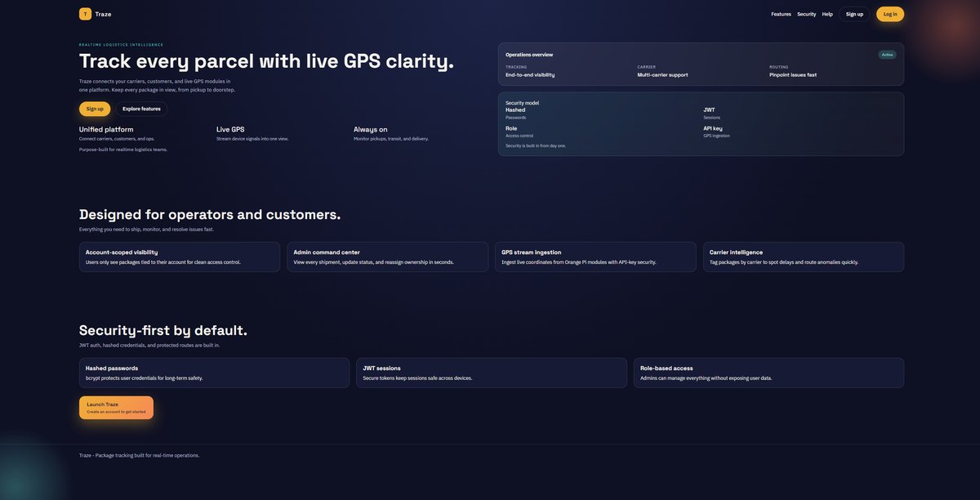Image resolution: width=980 pixels, height=500 pixels.
Task: Click 'Security is built in from day one.'
Action: pos(536,145)
